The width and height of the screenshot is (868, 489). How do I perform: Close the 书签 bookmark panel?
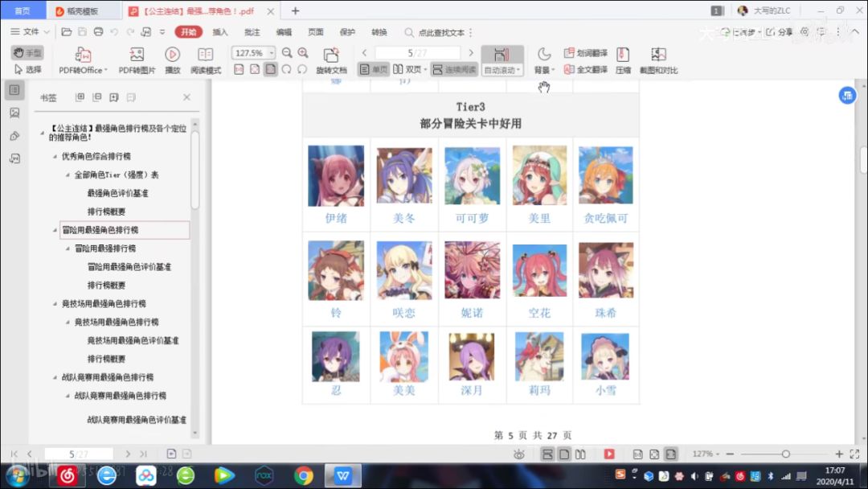click(x=186, y=97)
